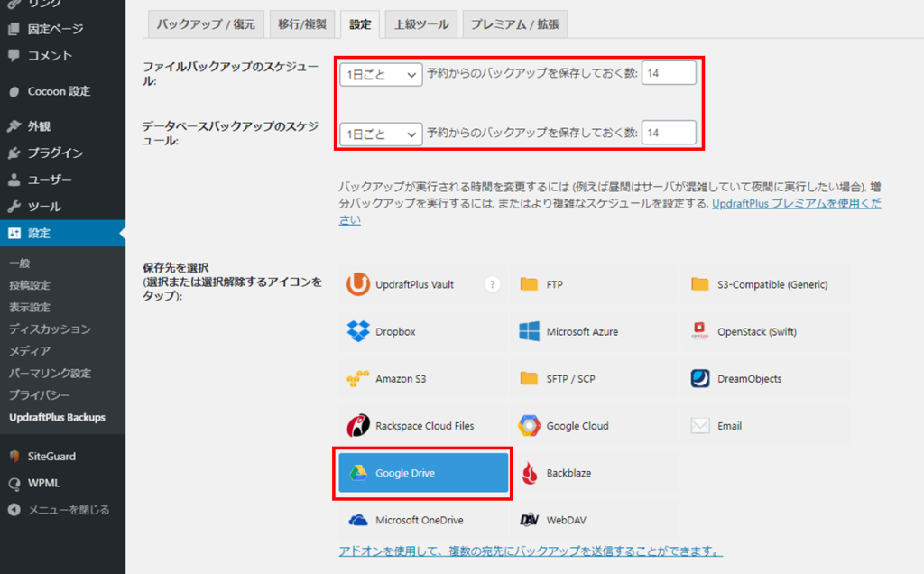This screenshot has height=574, width=924.
Task: Open メディア submenu item
Action: 30,351
